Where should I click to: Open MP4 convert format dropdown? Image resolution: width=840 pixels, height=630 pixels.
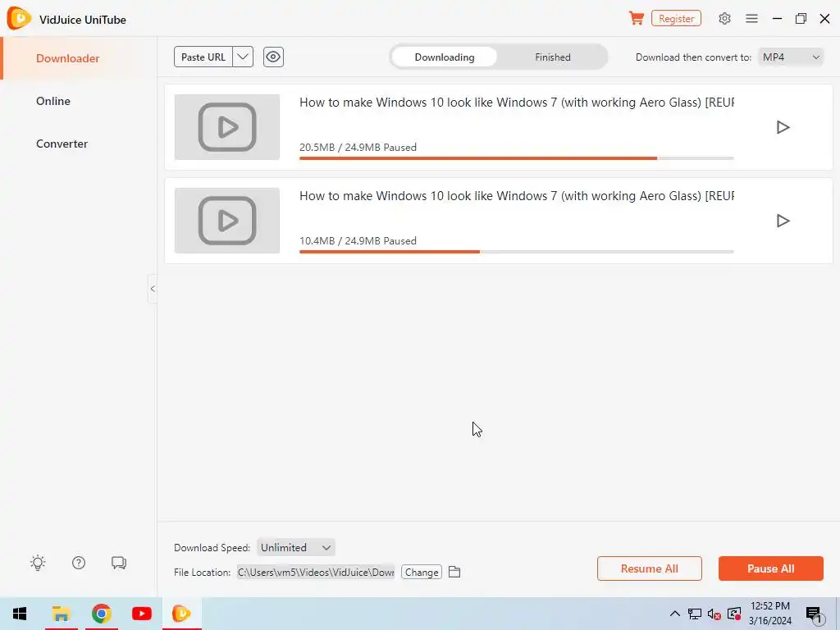point(791,57)
